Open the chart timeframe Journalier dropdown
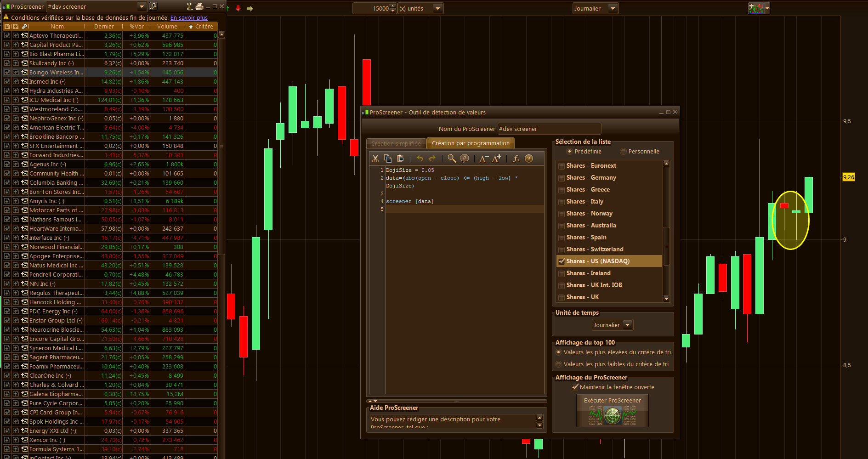Image resolution: width=868 pixels, height=459 pixels. [x=613, y=8]
